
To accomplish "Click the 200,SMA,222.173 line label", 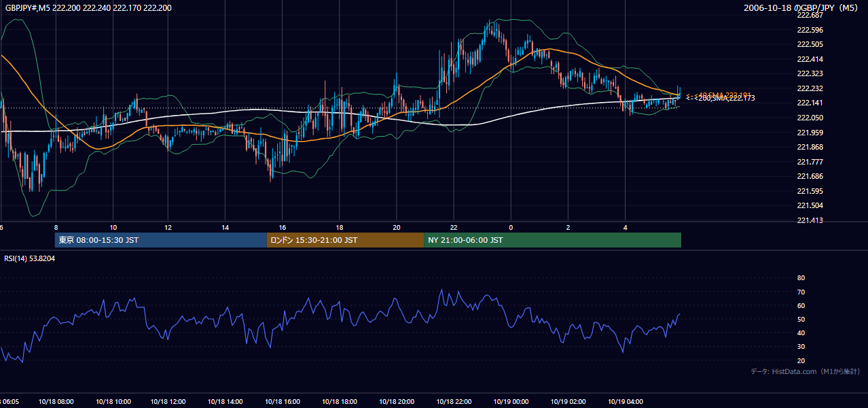I will [x=726, y=99].
